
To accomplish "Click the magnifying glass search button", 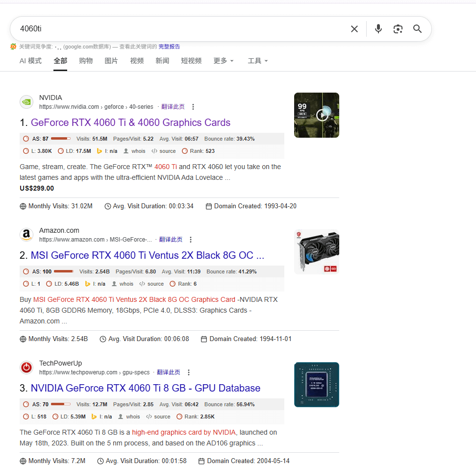I will click(417, 29).
